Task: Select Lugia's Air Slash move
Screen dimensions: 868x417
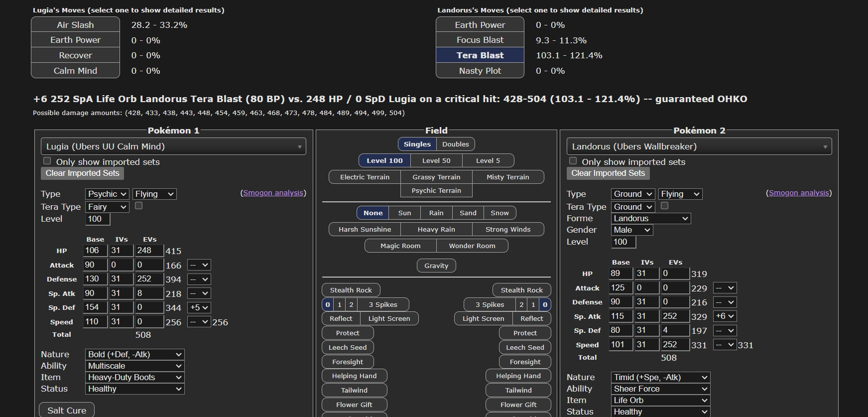Action: [x=75, y=25]
